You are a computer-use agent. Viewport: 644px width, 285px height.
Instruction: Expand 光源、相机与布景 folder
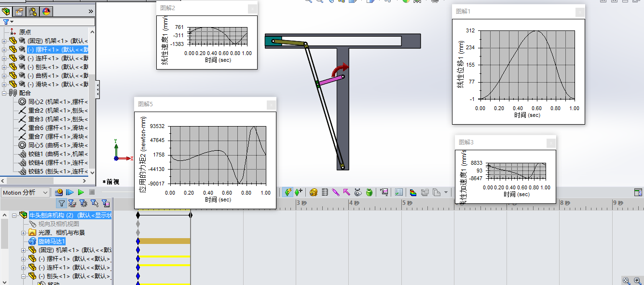[x=23, y=233]
